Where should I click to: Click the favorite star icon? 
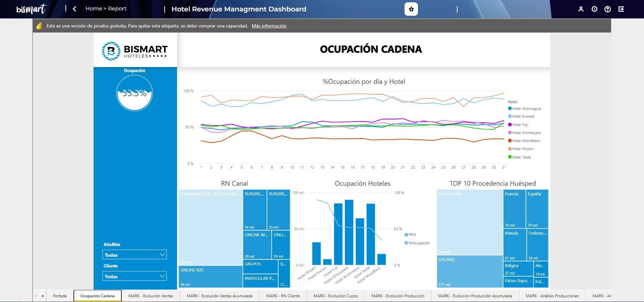tap(411, 9)
